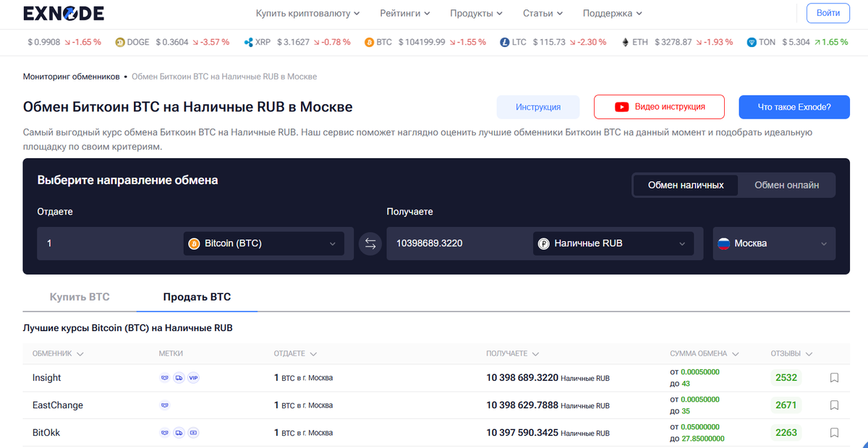Click the ETH coin icon in ticker
This screenshot has height=448, width=868.
[x=626, y=43]
